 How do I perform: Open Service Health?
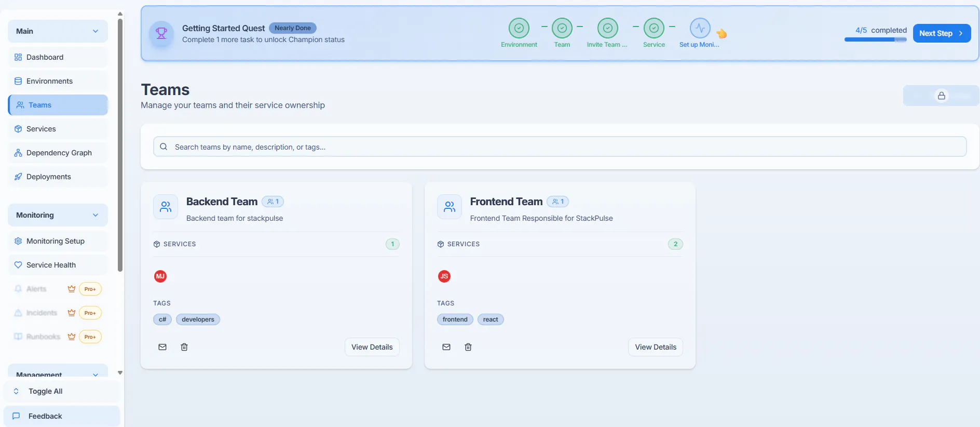(58, 265)
